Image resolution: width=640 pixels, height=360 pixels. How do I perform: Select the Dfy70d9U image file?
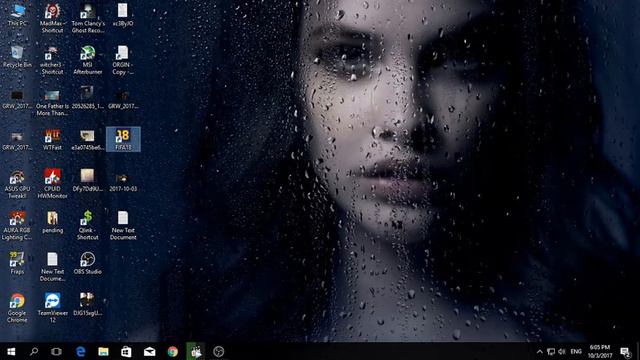87,181
